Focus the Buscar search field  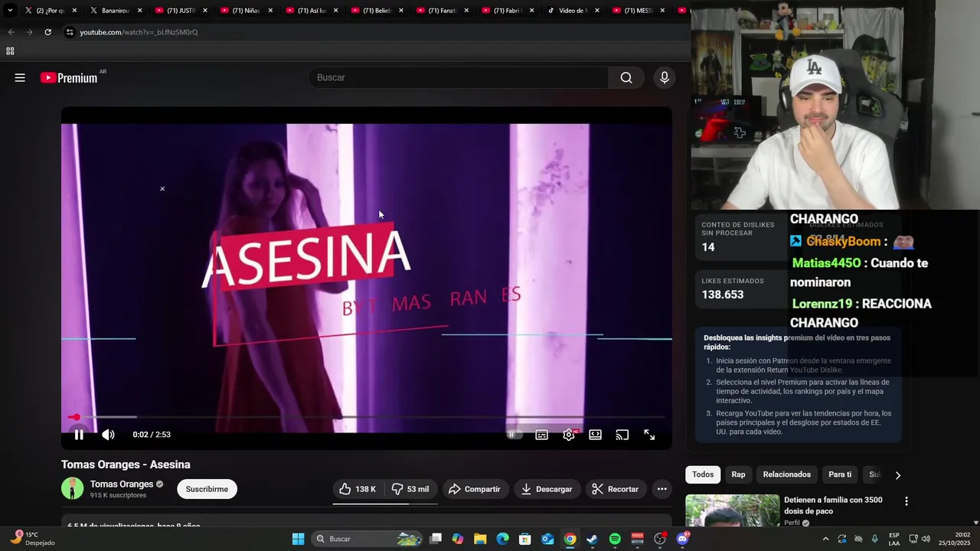click(458, 77)
